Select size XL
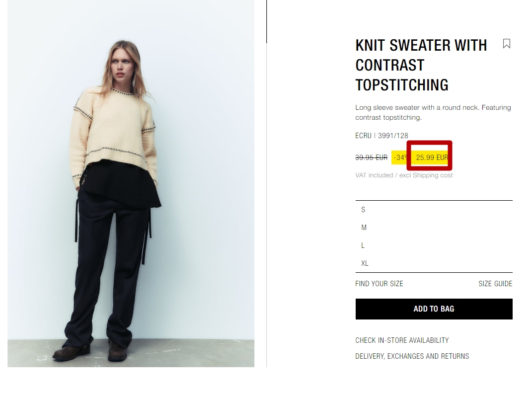 434,263
